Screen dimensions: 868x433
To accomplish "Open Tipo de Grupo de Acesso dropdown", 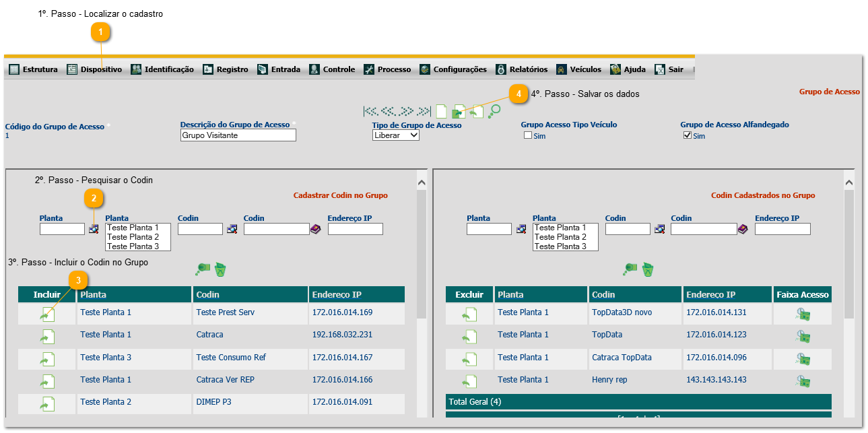I will point(396,135).
